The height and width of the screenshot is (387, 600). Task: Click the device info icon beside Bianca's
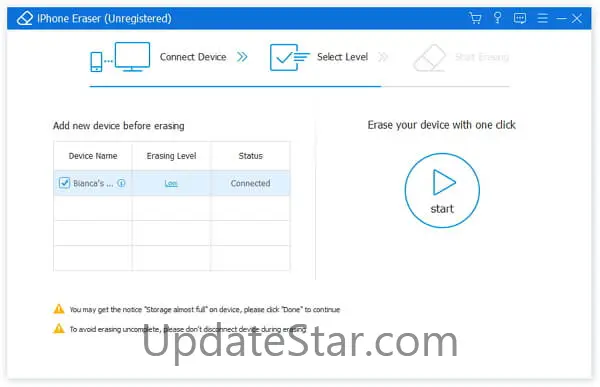[121, 183]
